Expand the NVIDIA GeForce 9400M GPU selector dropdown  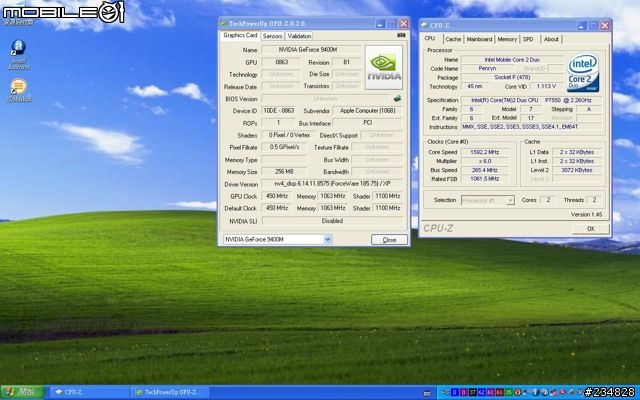327,240
